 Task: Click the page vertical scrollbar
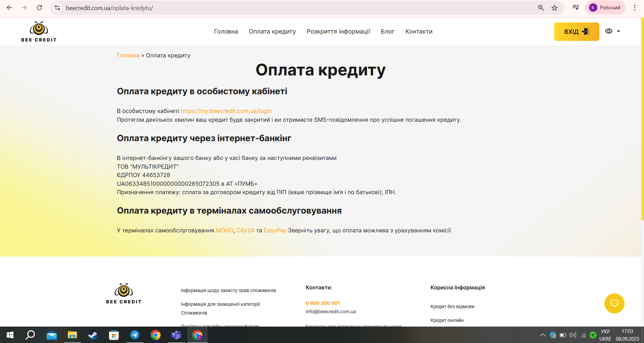pos(642,119)
